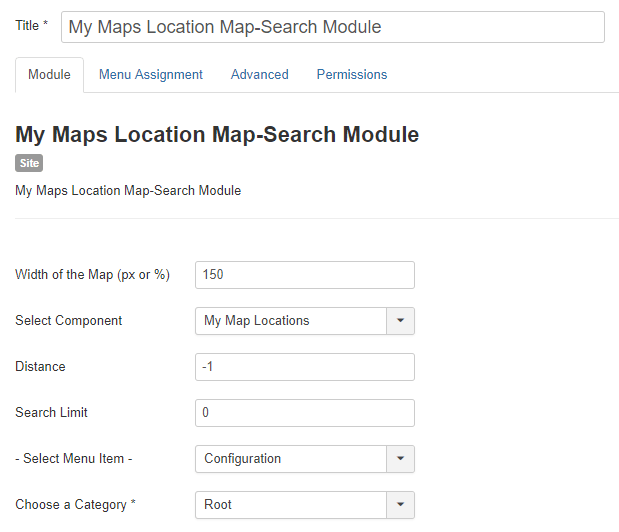Click the Root category selector text
The height and width of the screenshot is (532, 619).
[290, 505]
